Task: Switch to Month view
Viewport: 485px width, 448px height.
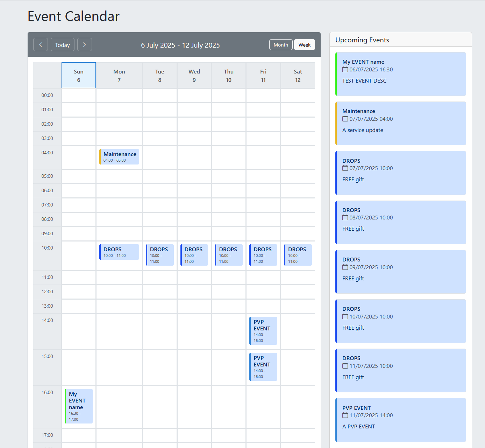Action: click(x=281, y=45)
